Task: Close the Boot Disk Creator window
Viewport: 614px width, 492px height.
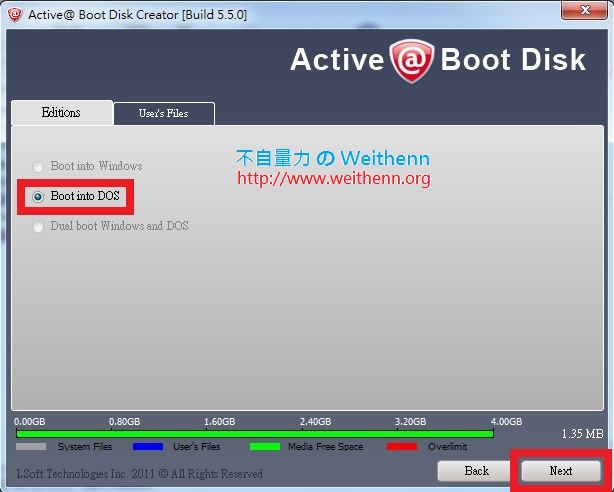Action: click(x=584, y=10)
